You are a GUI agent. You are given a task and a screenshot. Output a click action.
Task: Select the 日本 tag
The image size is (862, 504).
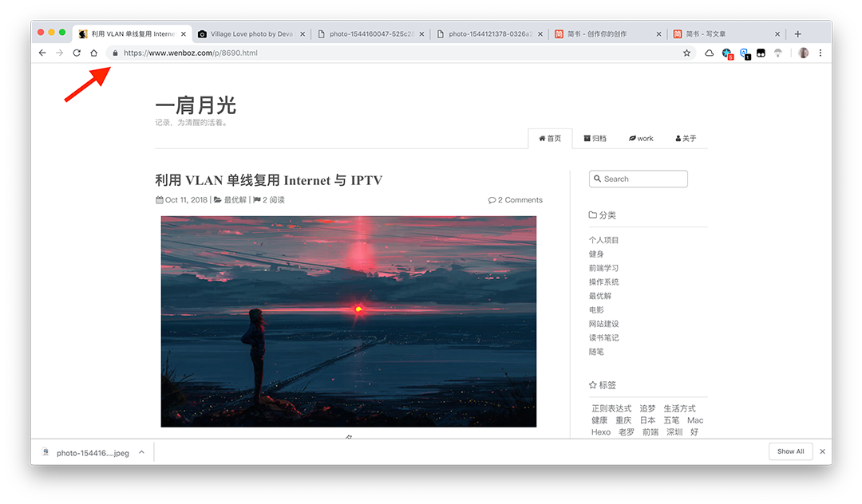click(647, 420)
